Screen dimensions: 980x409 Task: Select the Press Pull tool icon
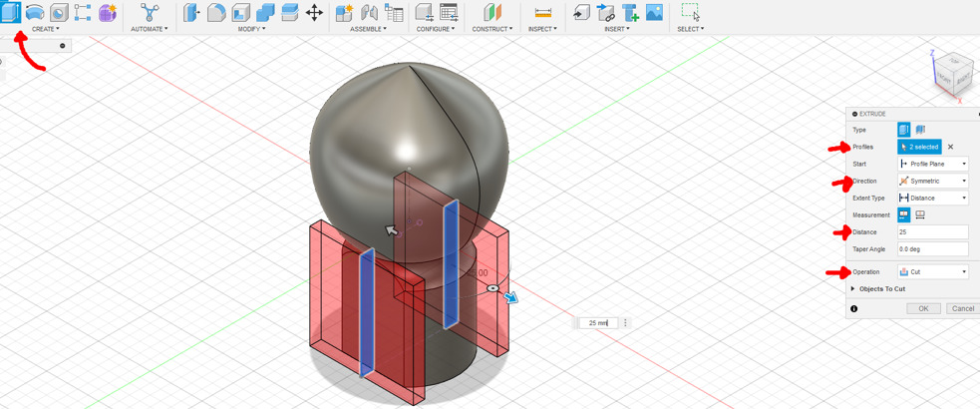point(191,12)
